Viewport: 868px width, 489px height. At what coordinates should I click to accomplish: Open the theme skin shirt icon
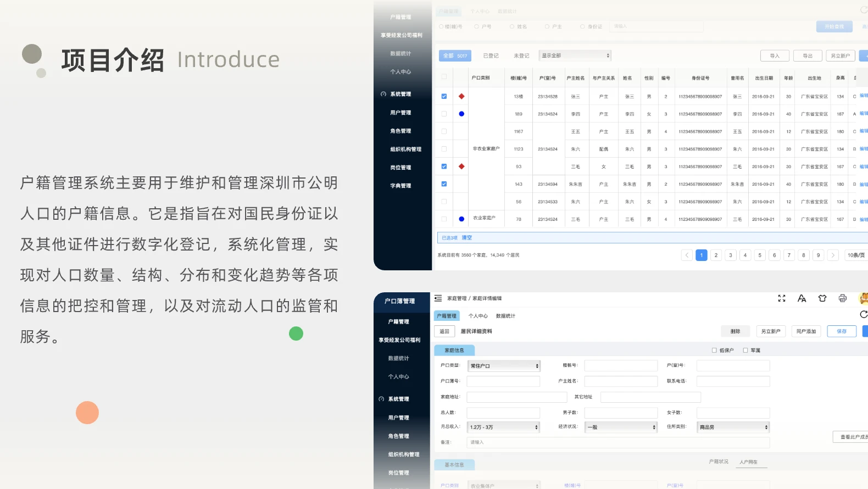[x=822, y=298]
